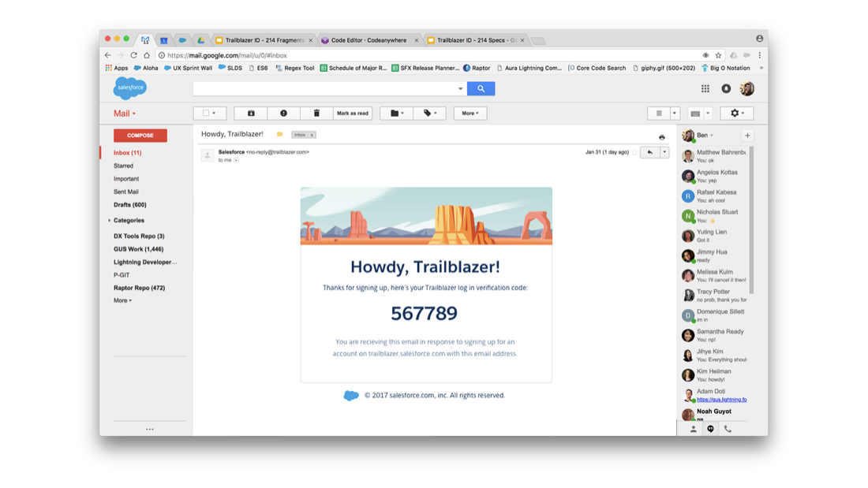Delete the open email

317,113
